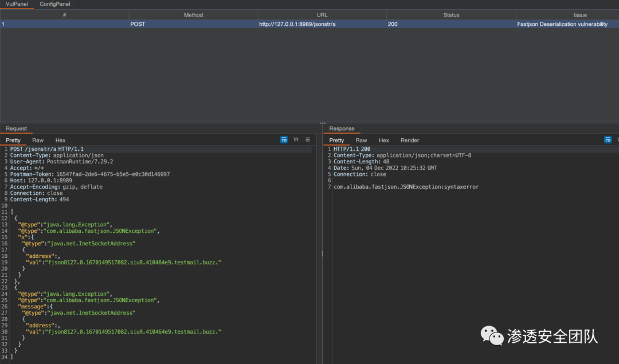The width and height of the screenshot is (619, 364).
Task: Click Host: 127.0.0.1:8989 header line
Action: [41, 181]
